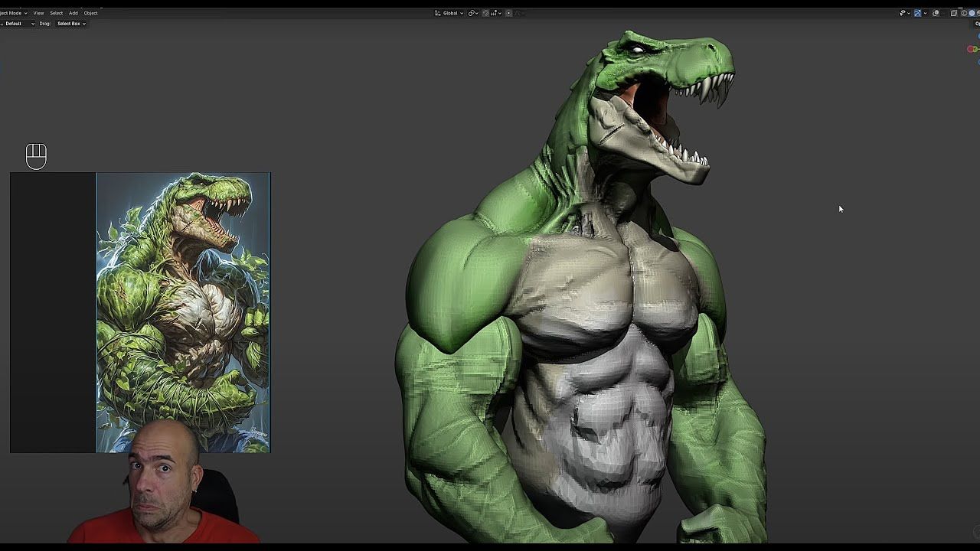Open the Drag Select Box dropdown
Viewport: 980px width, 551px height.
(71, 24)
